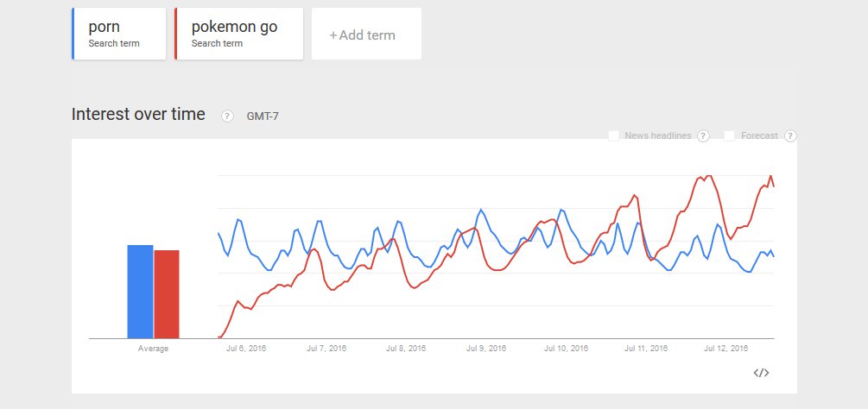Click the Interest over time heading
868x409 pixels.
[x=138, y=115]
